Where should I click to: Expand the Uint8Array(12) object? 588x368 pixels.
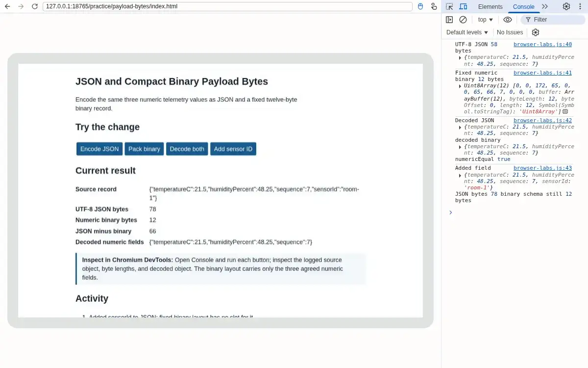460,86
